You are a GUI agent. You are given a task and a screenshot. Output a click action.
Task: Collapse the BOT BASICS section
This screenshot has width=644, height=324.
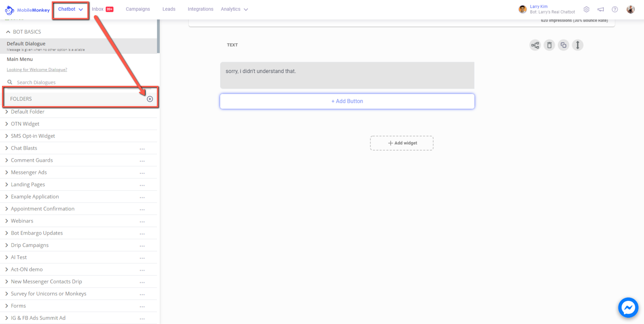(8, 32)
